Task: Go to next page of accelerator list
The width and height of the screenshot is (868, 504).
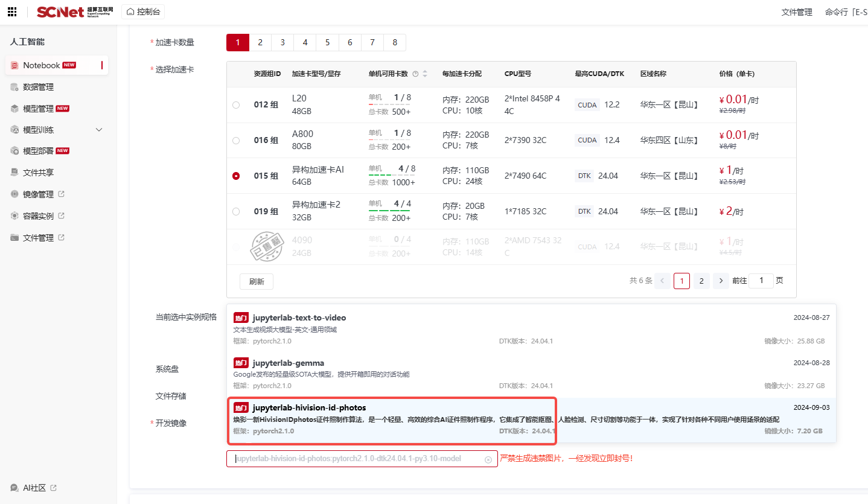Action: pos(720,281)
